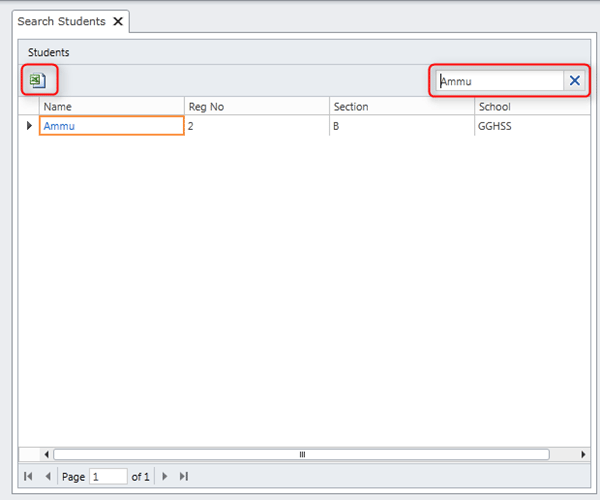Click the page number field
This screenshot has width=600, height=500.
108,477
